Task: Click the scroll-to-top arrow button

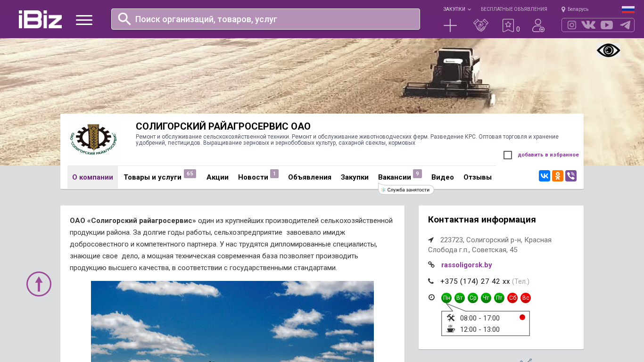Action: (x=39, y=284)
